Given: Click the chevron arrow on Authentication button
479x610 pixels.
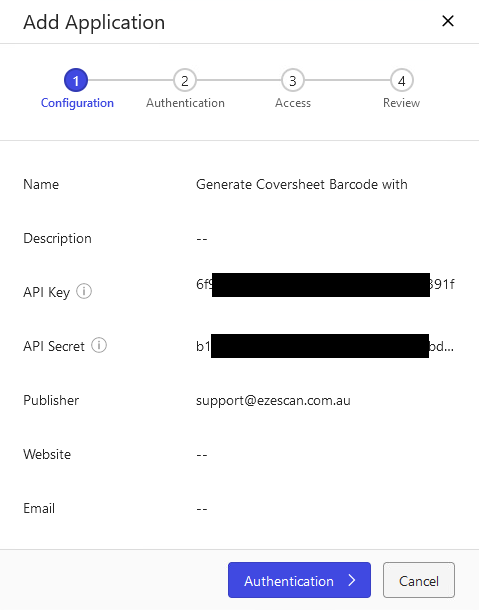Looking at the screenshot, I should click(352, 580).
